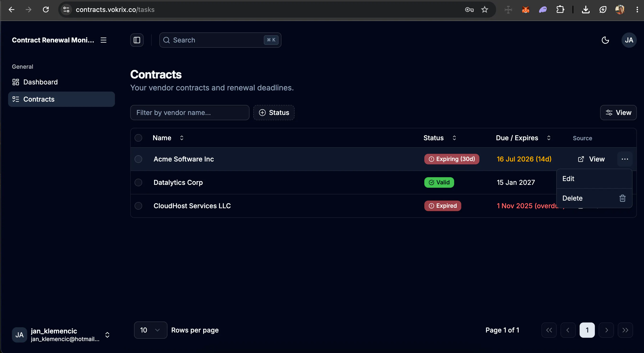Go back with the browser back arrow
This screenshot has height=353, width=644.
(x=11, y=10)
